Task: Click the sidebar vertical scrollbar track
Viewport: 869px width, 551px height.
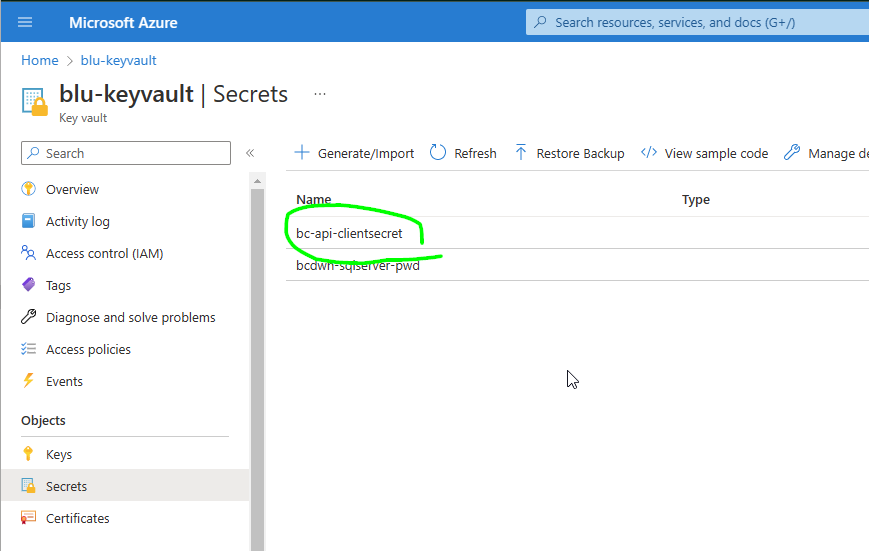Action: [257, 370]
